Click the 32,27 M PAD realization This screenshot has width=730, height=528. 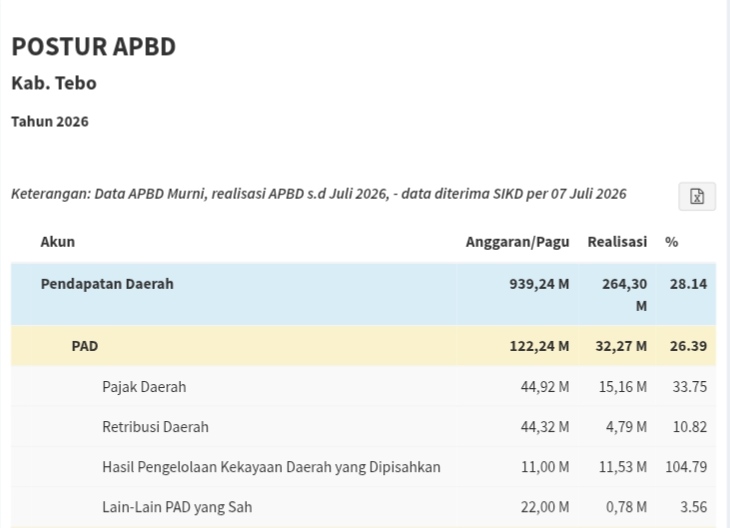pos(621,346)
